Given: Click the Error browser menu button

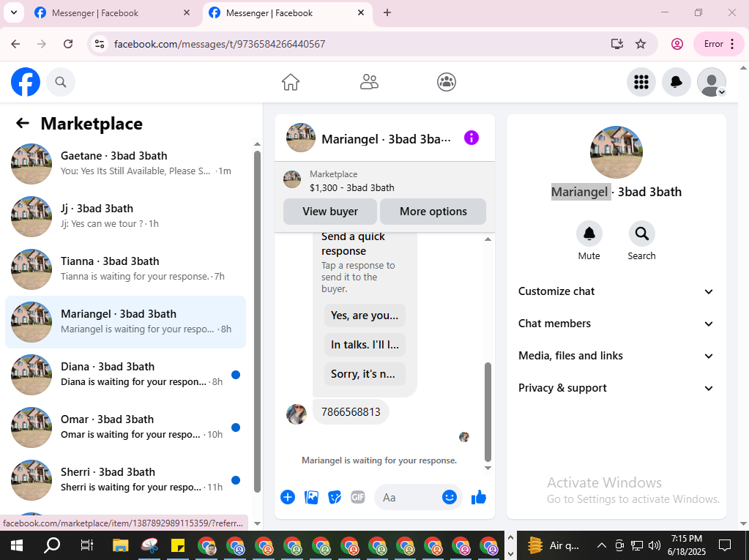Looking at the screenshot, I should pos(719,44).
